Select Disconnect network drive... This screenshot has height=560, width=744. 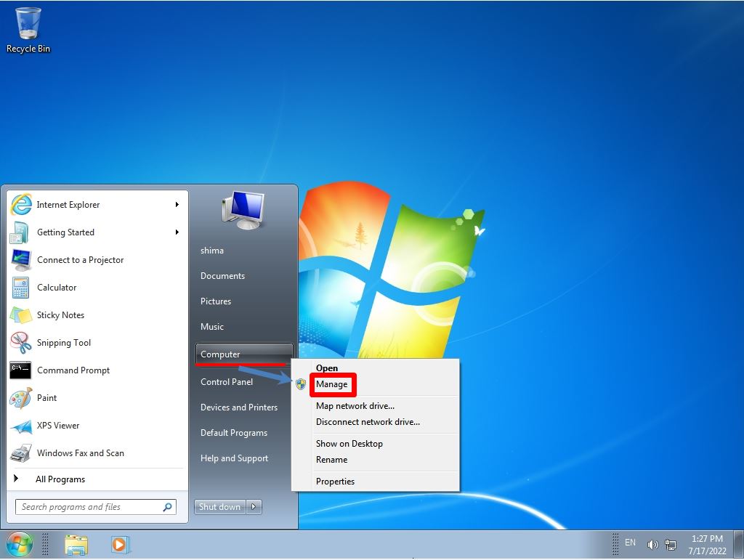[368, 422]
